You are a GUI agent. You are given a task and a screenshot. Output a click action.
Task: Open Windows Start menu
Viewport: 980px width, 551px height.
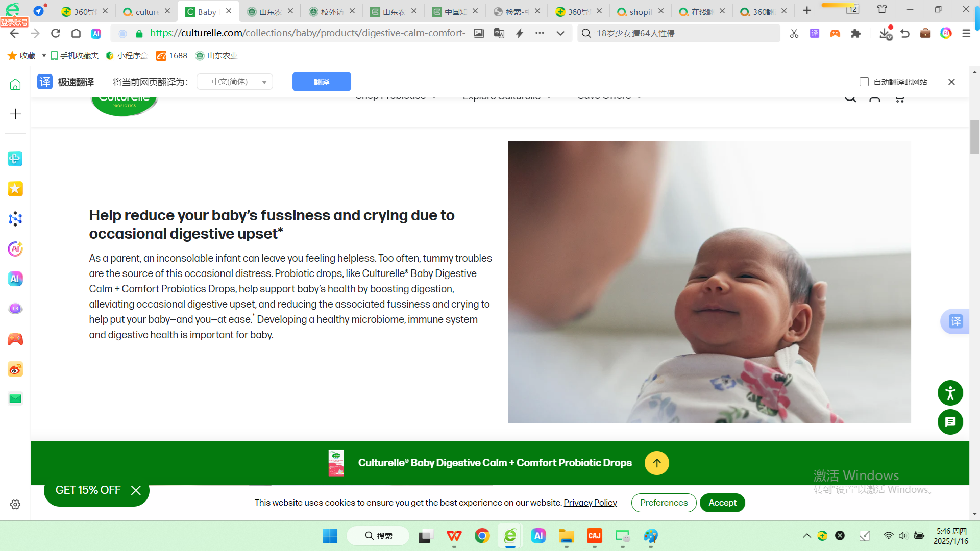pyautogui.click(x=330, y=536)
